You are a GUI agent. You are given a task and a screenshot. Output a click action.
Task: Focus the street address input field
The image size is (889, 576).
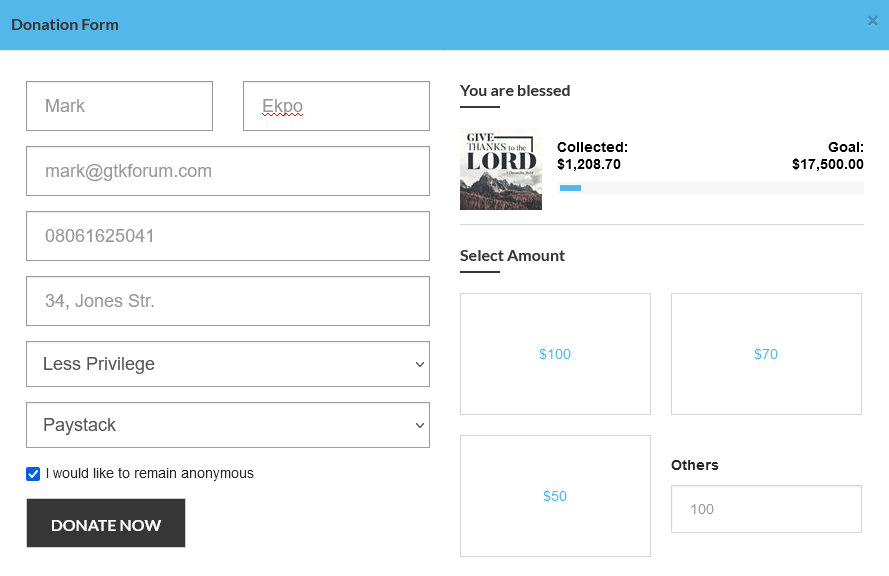coord(228,301)
